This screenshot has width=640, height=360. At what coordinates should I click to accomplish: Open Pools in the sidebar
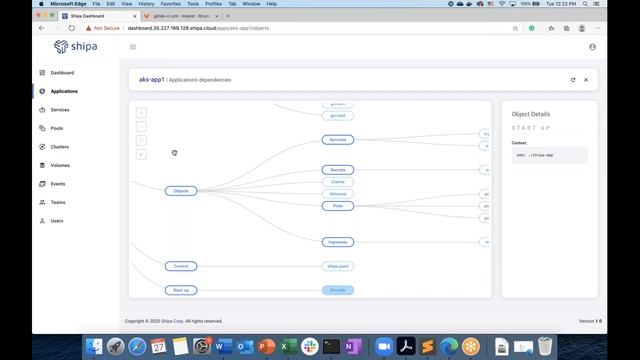click(57, 128)
